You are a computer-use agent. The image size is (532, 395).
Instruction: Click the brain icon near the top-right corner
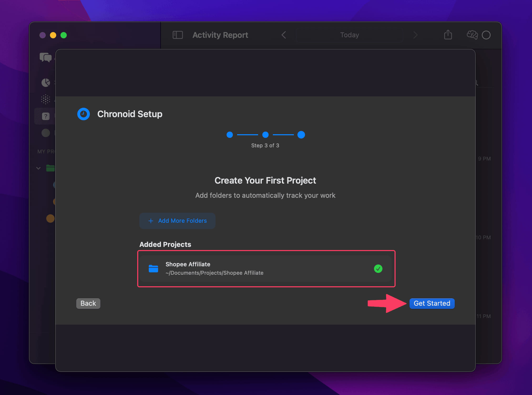click(472, 35)
